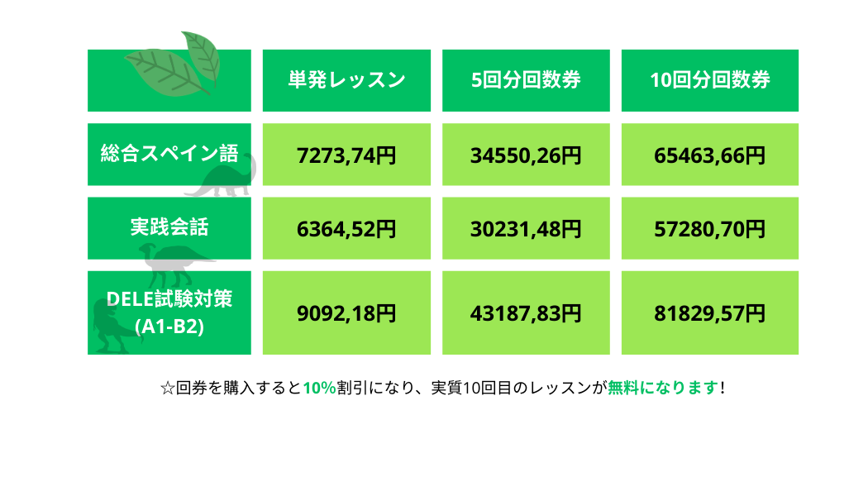The height and width of the screenshot is (496, 868).
Task: Click the 7273,74円 price cell
Action: click(346, 155)
